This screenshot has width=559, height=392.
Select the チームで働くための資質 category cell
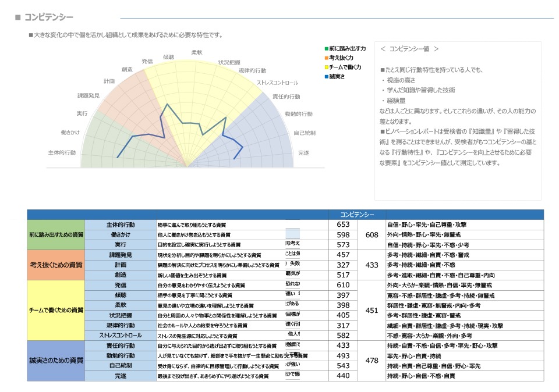pos(56,311)
